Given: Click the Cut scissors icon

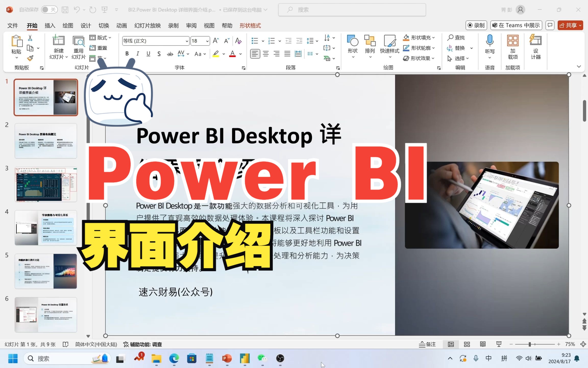Looking at the screenshot, I should click(30, 38).
